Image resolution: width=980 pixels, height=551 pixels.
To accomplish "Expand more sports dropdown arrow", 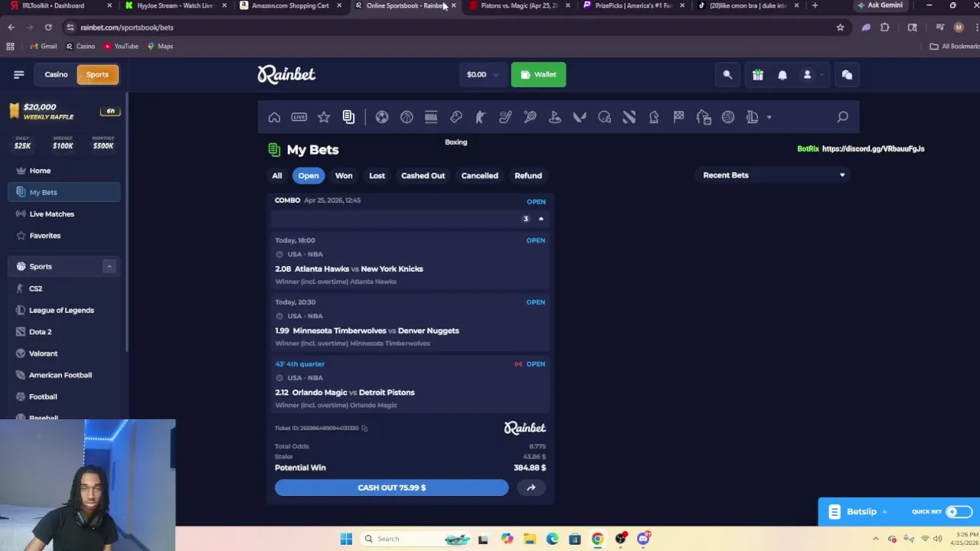I will pos(769,117).
